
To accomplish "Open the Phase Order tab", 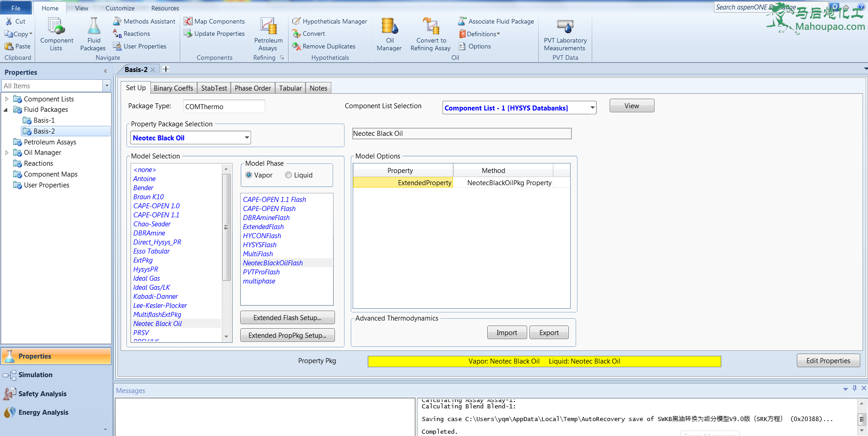I will 253,88.
